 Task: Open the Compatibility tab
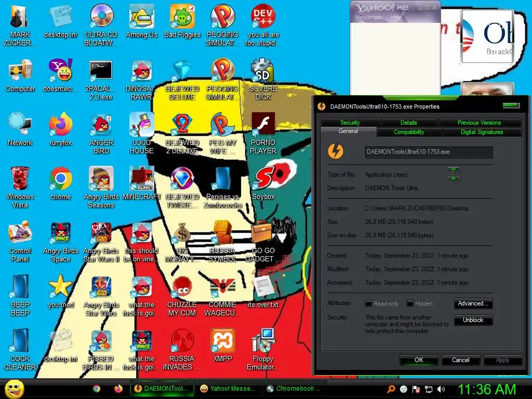pos(409,132)
